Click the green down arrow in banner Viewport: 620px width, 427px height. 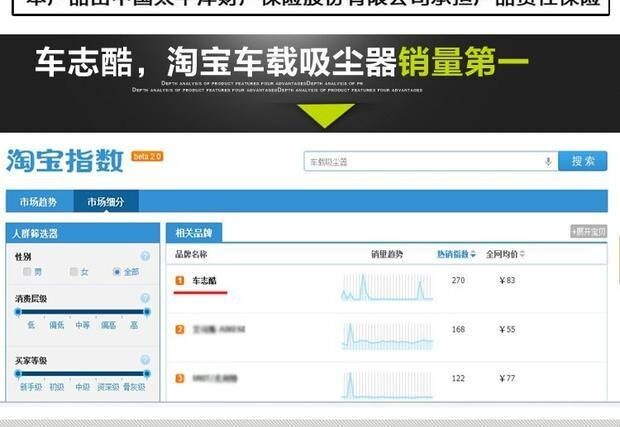(x=325, y=115)
